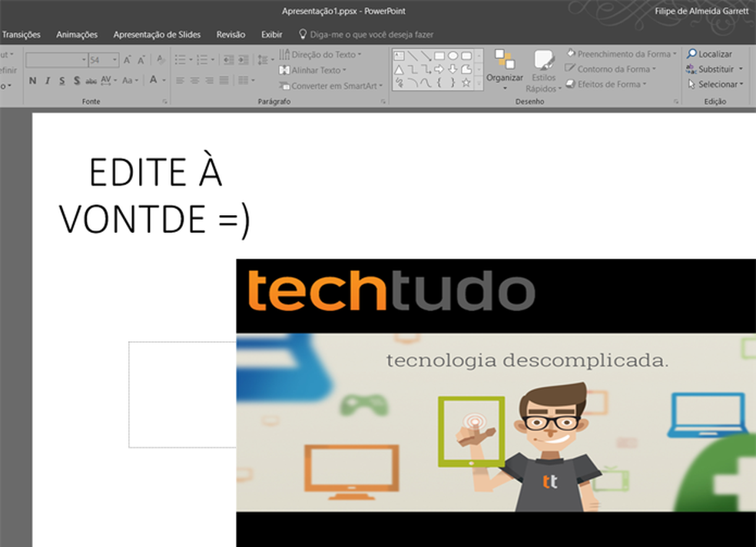Toggle italic (I) formatting
The height and width of the screenshot is (547, 756).
[x=48, y=81]
